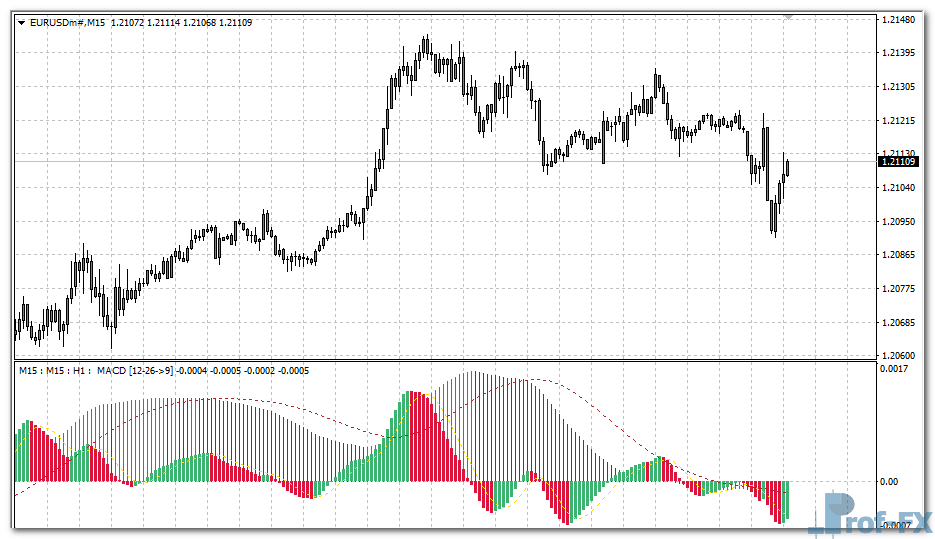The height and width of the screenshot is (539, 935).
Task: Click the last candlestick at the chart's right edge
Action: (787, 167)
